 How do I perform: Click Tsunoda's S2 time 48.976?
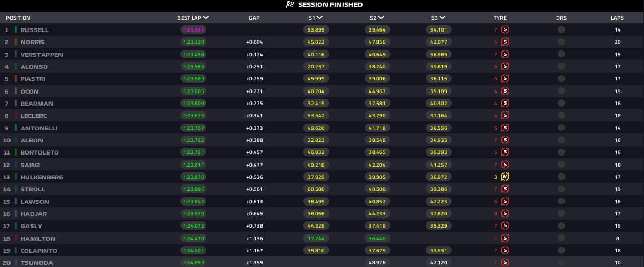coord(377,263)
